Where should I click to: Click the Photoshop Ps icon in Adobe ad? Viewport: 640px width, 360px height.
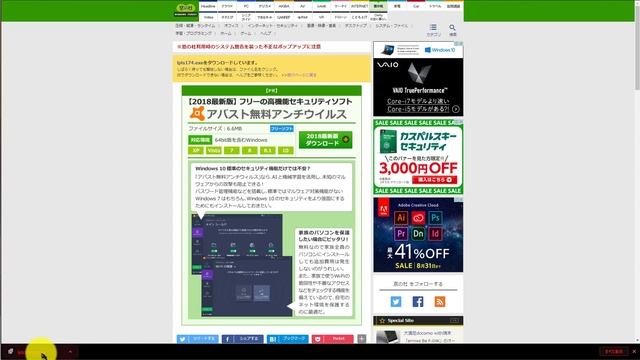click(x=435, y=218)
